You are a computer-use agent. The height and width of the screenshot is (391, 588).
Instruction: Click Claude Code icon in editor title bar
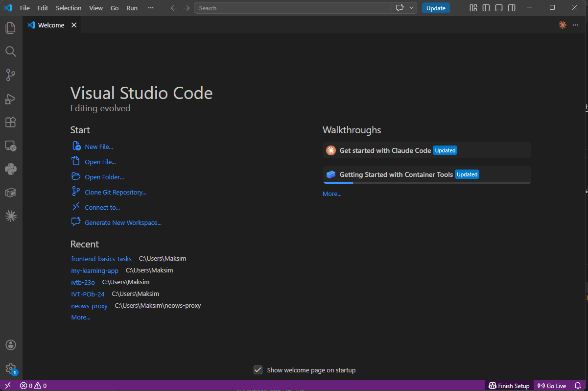point(563,25)
